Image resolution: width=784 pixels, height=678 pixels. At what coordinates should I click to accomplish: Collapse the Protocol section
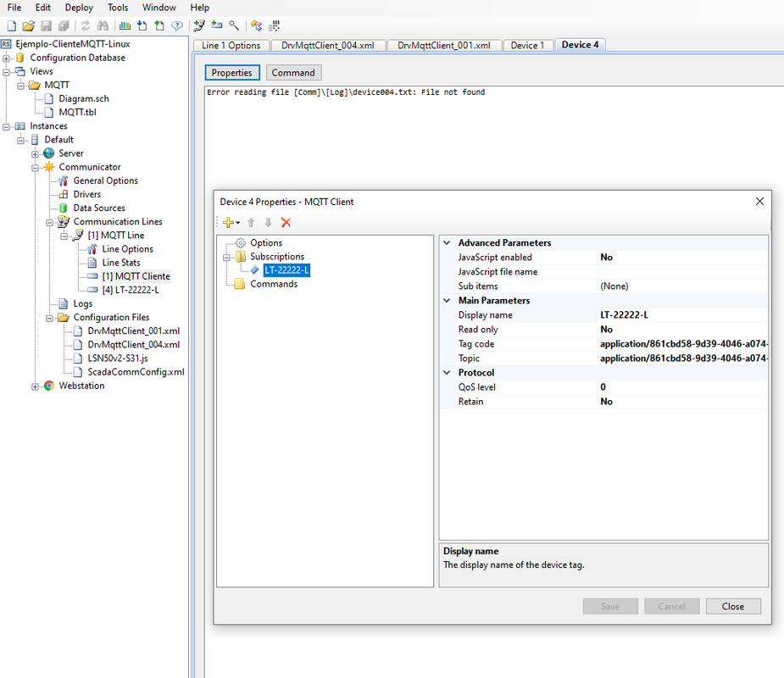(447, 373)
